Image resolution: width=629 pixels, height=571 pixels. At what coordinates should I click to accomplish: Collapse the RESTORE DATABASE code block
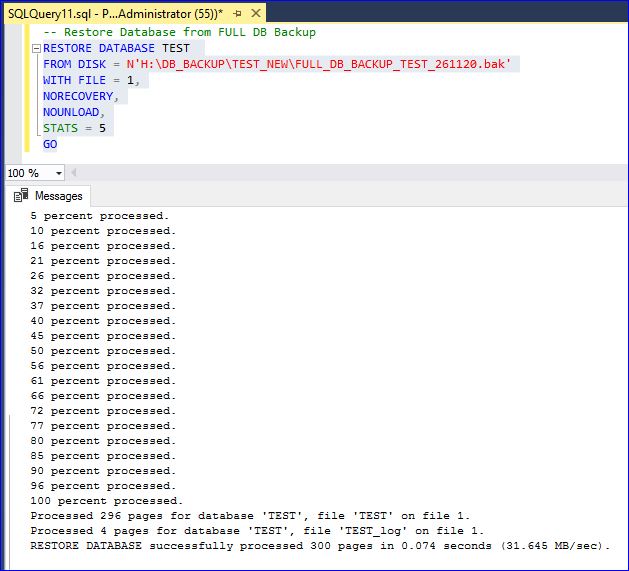point(37,48)
